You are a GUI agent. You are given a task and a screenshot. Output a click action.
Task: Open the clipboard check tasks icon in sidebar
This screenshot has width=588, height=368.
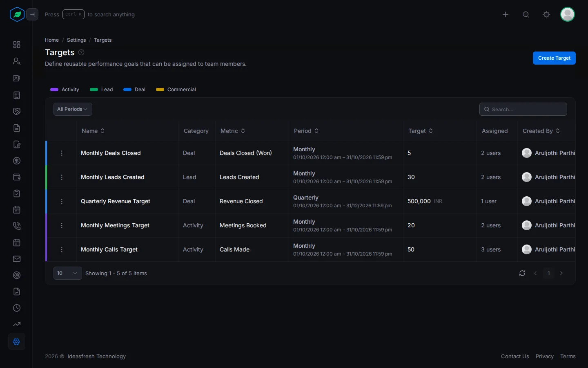pyautogui.click(x=17, y=193)
